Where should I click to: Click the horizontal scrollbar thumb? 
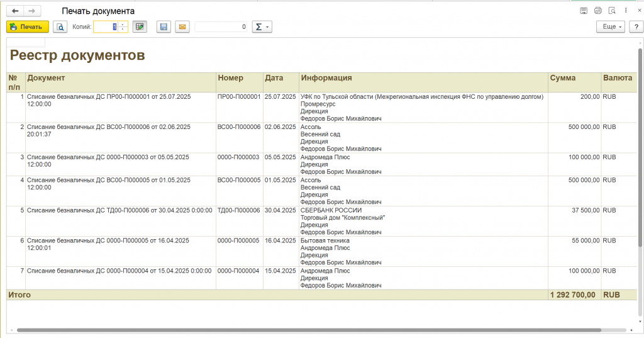point(309,330)
